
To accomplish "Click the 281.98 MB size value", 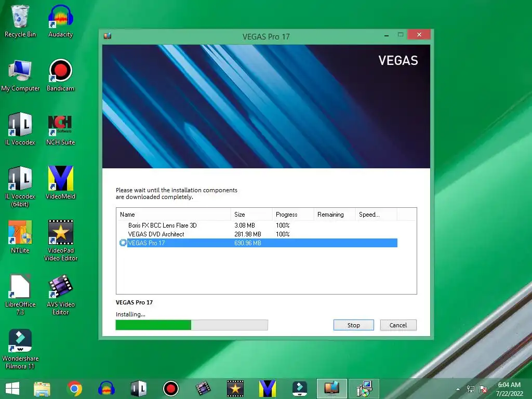I will pos(248,234).
